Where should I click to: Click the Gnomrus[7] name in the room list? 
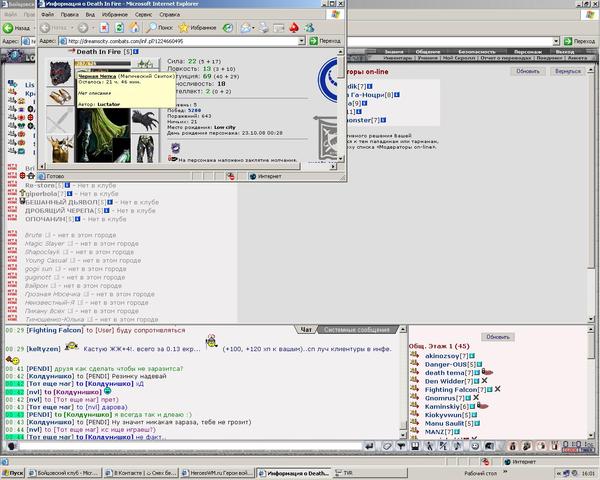[445, 398]
